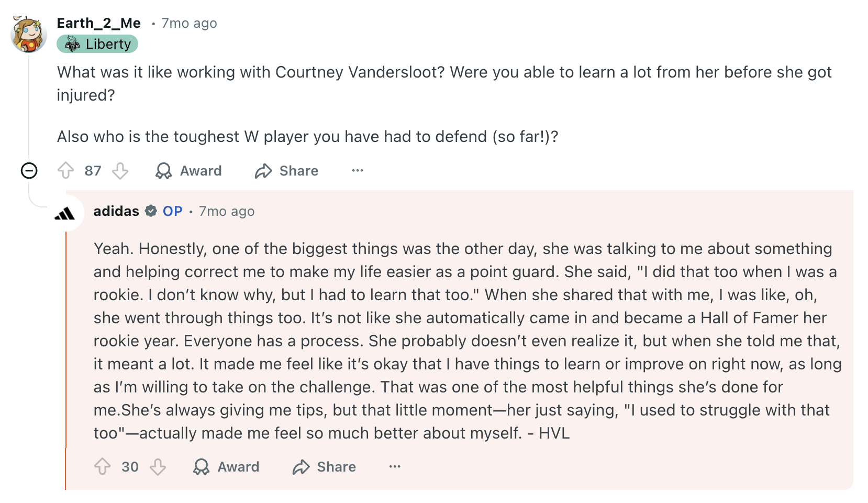Click the comment's 7mo ago timestamp
Viewport: 868px width, 503px height.
[189, 23]
